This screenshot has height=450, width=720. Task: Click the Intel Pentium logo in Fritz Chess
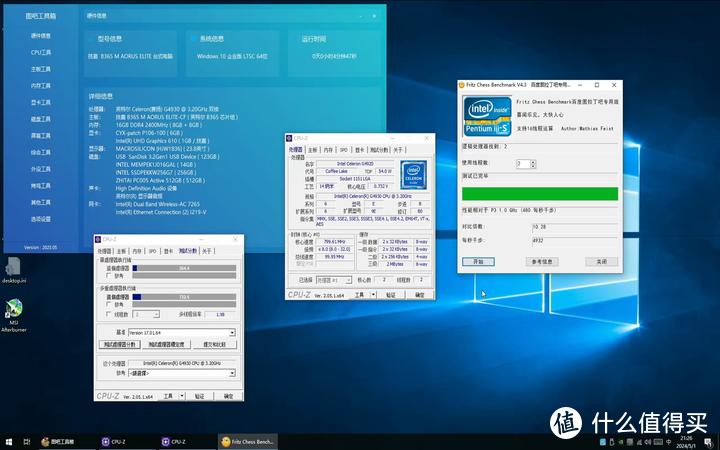pyautogui.click(x=487, y=118)
